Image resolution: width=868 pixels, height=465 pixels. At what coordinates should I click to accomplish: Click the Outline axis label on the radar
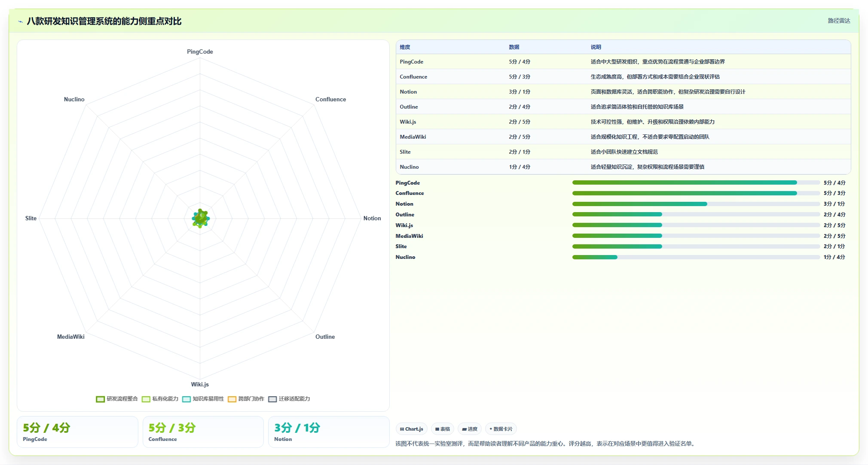325,337
